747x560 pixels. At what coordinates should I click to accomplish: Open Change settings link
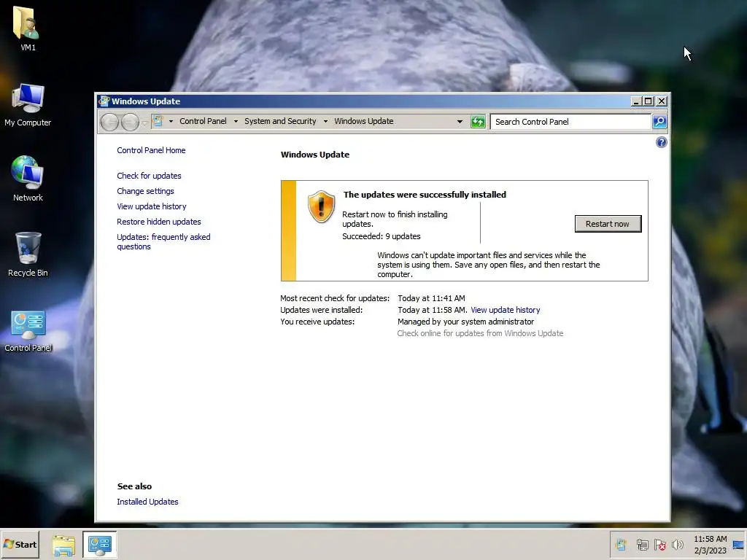click(145, 191)
